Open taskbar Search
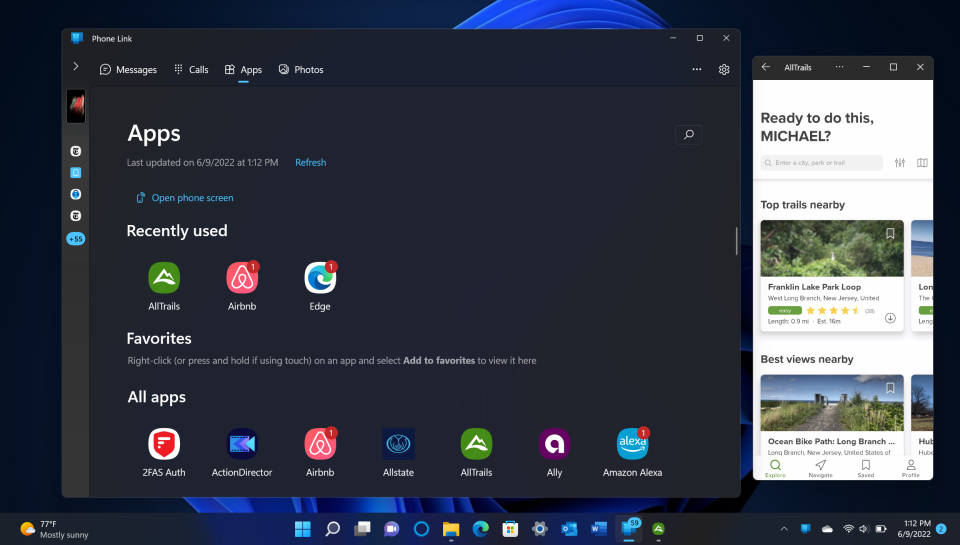Viewport: 960px width, 545px height. tap(332, 528)
